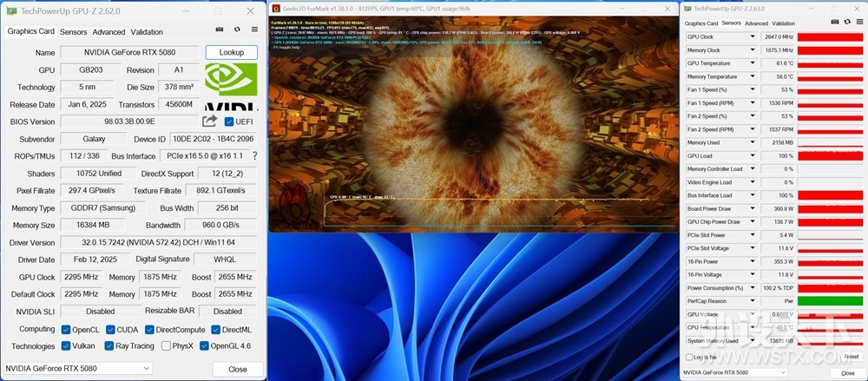The image size is (868, 381).
Task: Click the BIOS share/export arrow icon
Action: click(210, 122)
